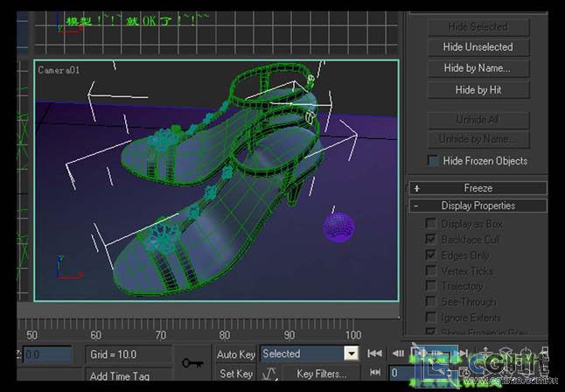The width and height of the screenshot is (565, 392).
Task: Toggle the Backface Cull checkbox
Action: click(430, 239)
